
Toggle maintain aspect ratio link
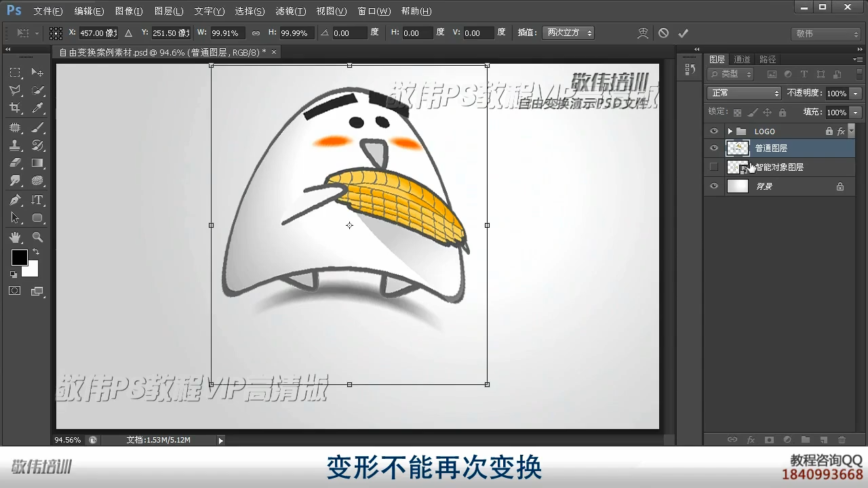coord(256,33)
